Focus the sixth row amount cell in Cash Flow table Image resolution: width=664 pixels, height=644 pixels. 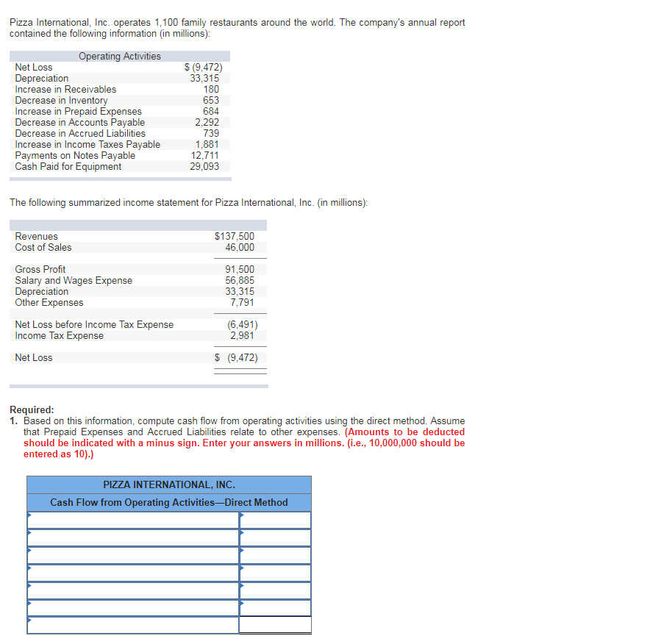click(275, 608)
